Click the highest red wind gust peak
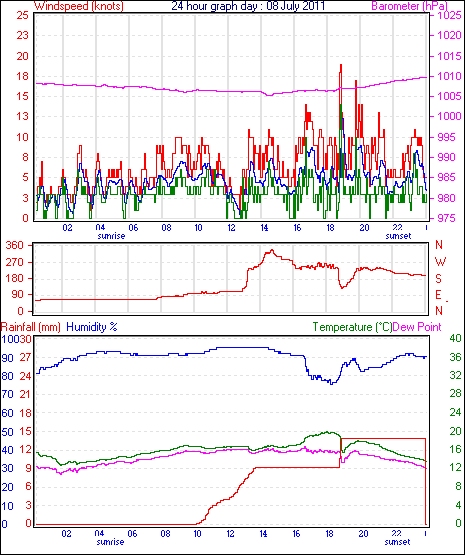Viewport: 465px width, 556px height. (341, 65)
